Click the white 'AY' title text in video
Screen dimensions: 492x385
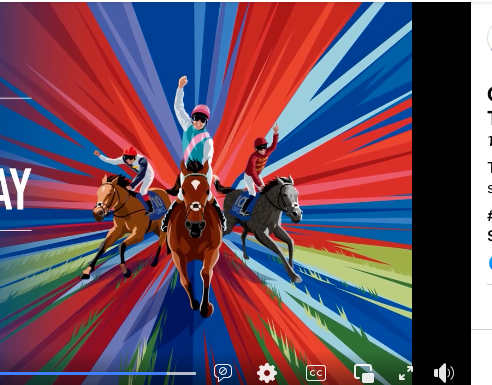pyautogui.click(x=15, y=189)
